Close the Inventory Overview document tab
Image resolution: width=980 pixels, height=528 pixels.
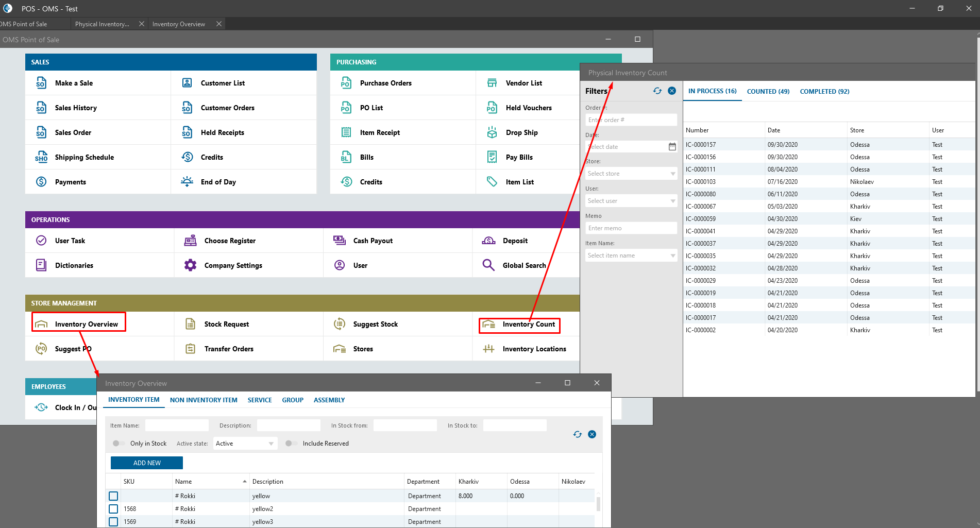pos(219,24)
